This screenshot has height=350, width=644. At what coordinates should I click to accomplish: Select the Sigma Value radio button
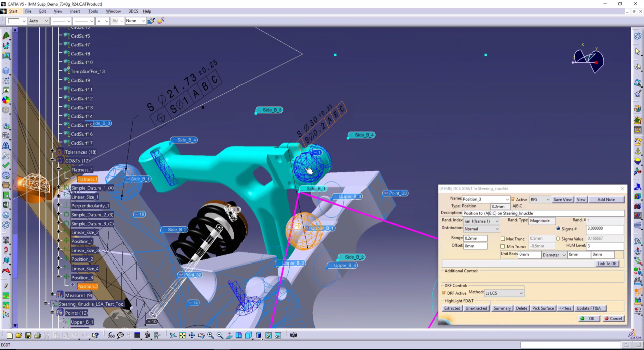[x=558, y=239]
